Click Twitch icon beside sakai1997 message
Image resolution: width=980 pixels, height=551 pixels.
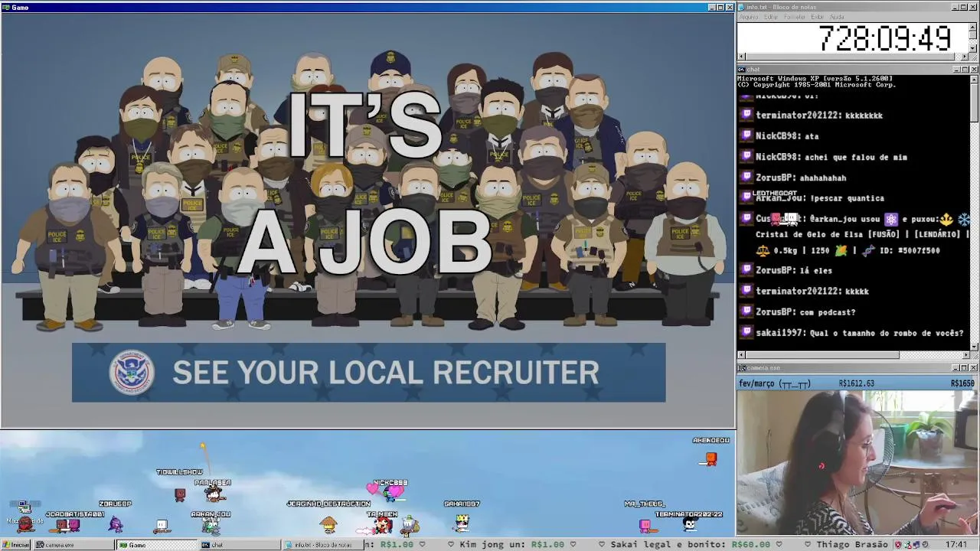pos(746,332)
